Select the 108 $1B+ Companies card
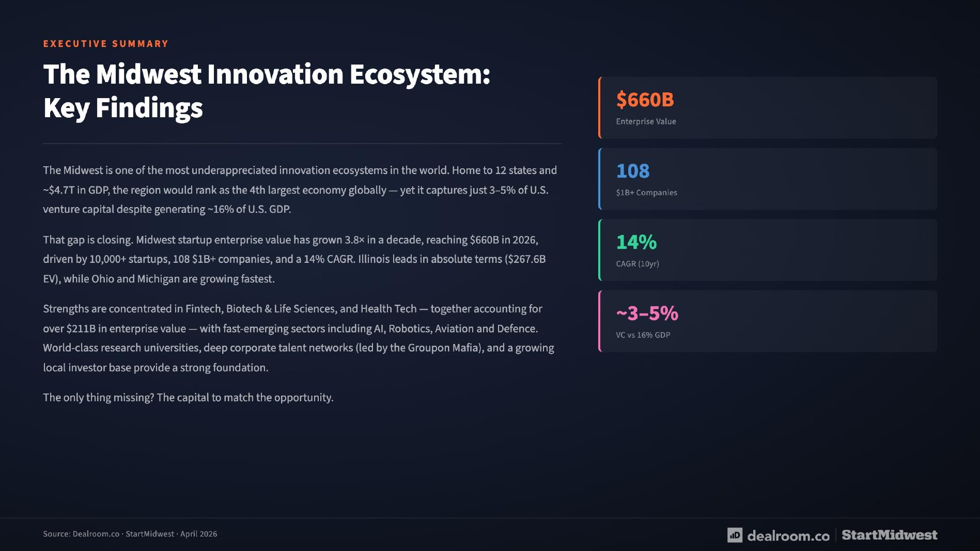980x551 pixels. coord(768,179)
